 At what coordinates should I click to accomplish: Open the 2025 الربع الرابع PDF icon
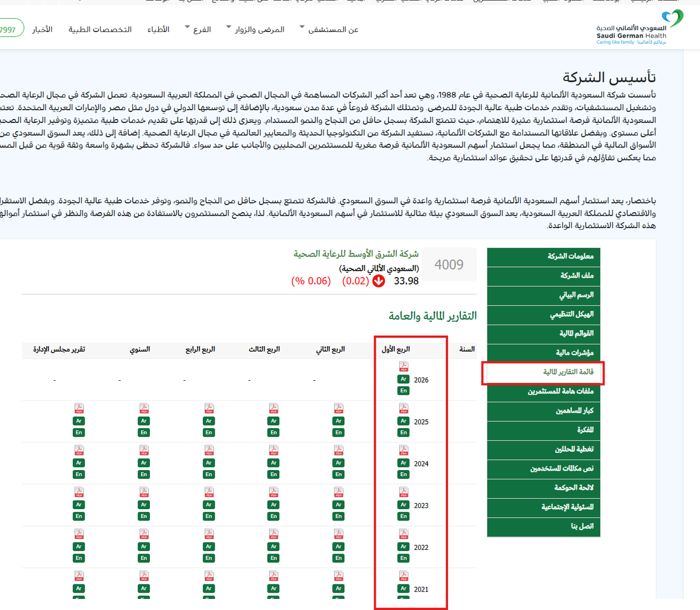point(209,408)
